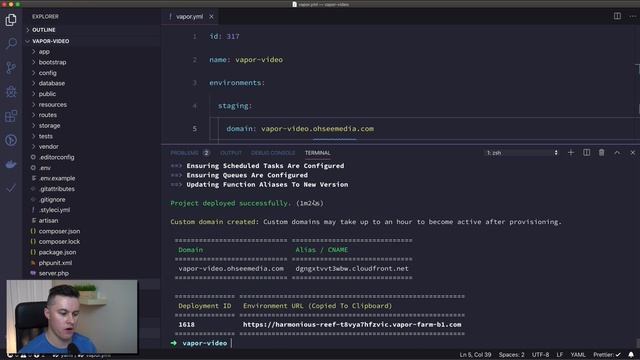Kill the terminal with trash icon
This screenshot has width=640, height=360.
pos(602,153)
